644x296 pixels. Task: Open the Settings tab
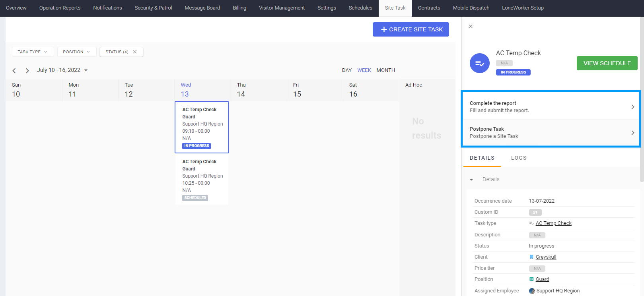(327, 8)
